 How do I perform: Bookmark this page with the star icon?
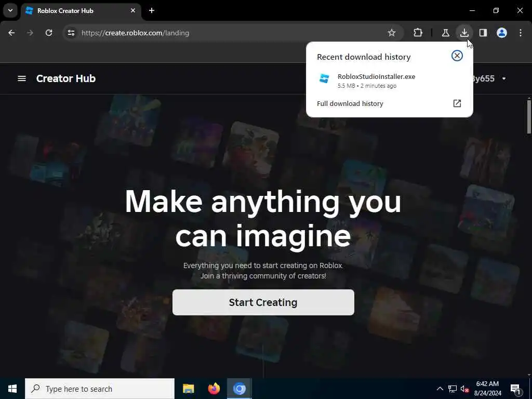(392, 33)
